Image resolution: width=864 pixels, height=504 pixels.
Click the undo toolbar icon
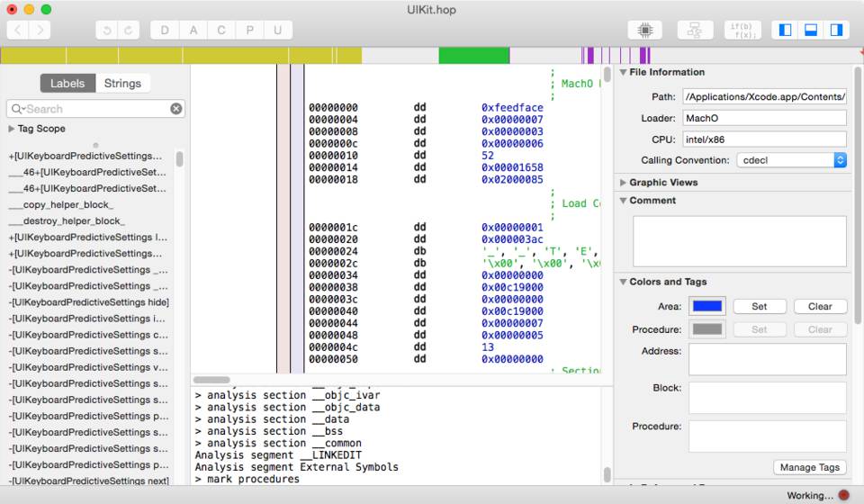pos(107,30)
